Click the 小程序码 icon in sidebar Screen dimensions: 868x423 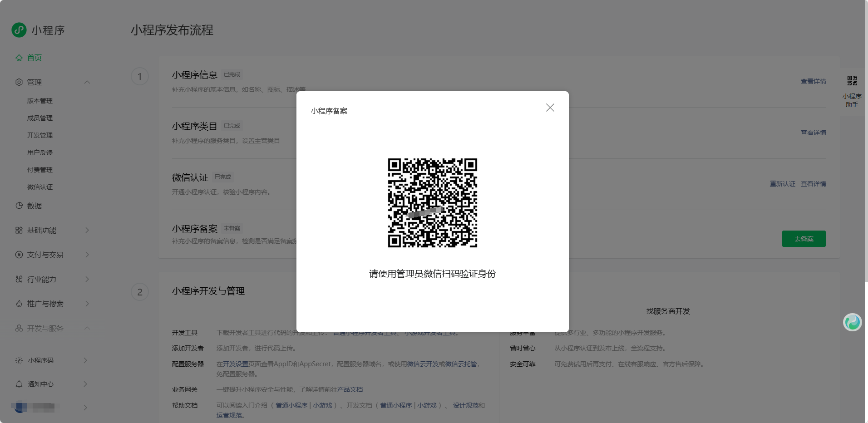tap(19, 360)
